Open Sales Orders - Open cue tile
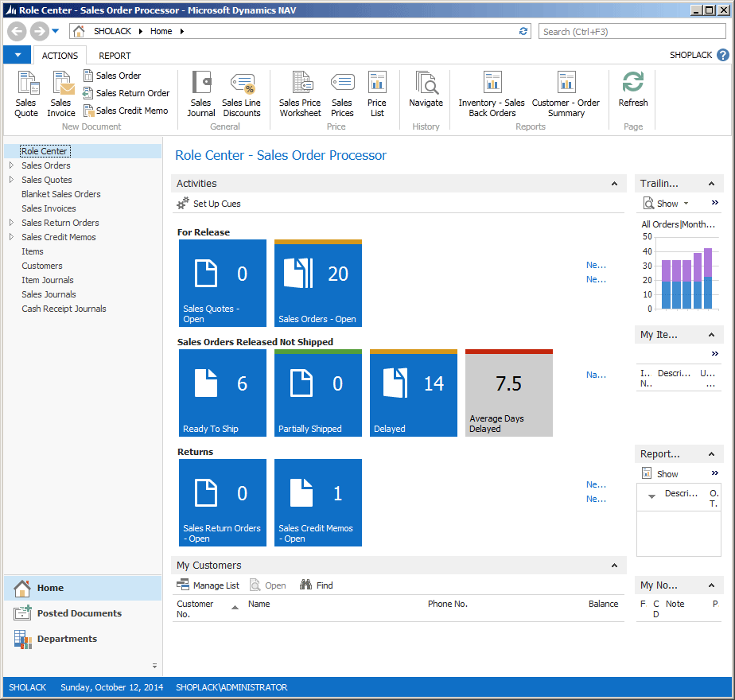This screenshot has width=735, height=700. (318, 283)
